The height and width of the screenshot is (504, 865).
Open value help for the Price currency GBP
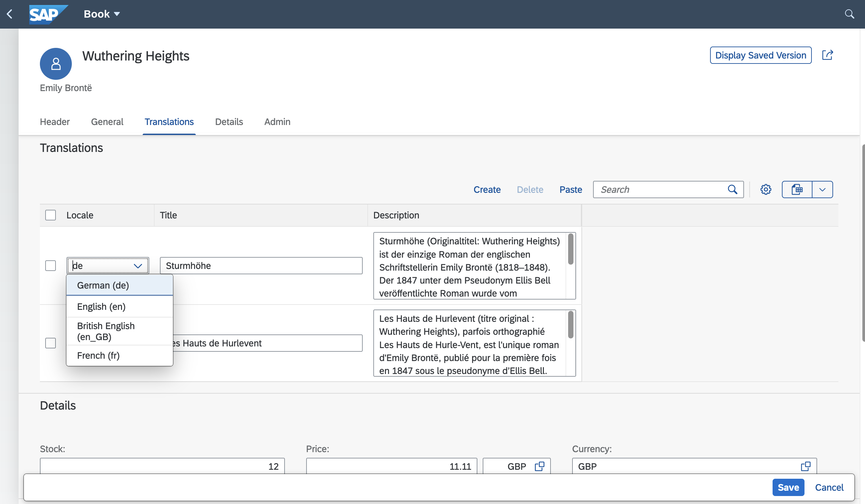[539, 466]
